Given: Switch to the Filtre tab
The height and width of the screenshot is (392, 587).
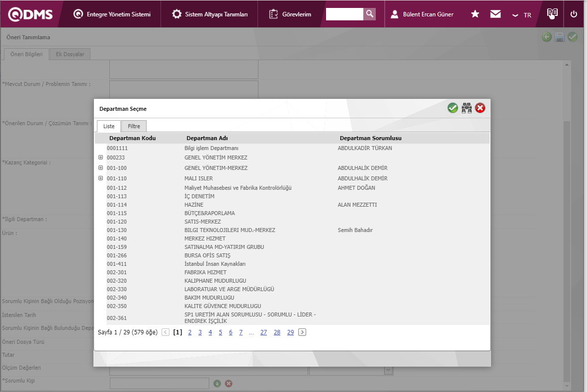Looking at the screenshot, I should pyautogui.click(x=134, y=126).
